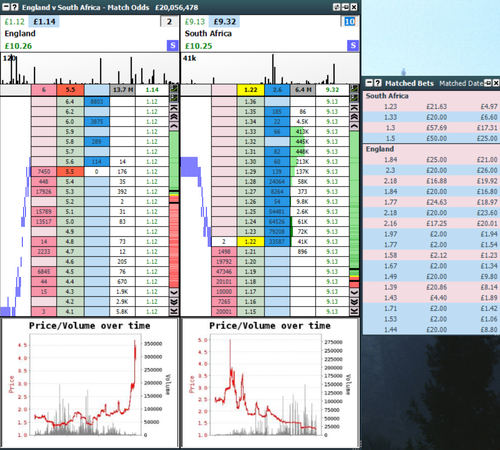The width and height of the screenshot is (500, 450).
Task: Move South Africa ladder up one step
Action: pos(354,126)
